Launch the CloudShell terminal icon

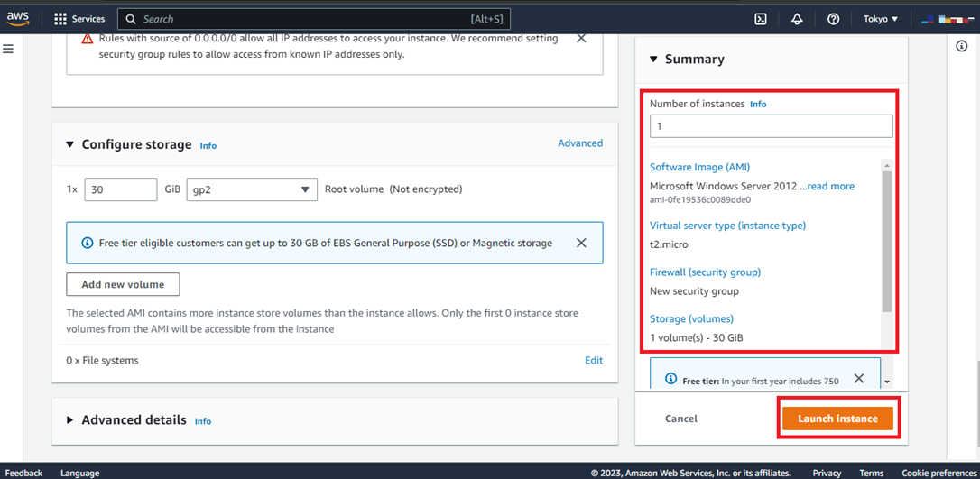[x=761, y=19]
